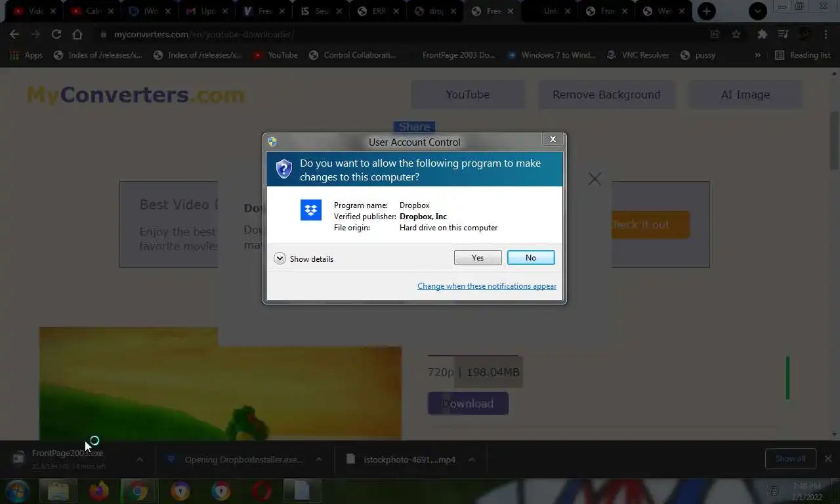
Task: Open the YouTube bookmark
Action: pyautogui.click(x=276, y=55)
